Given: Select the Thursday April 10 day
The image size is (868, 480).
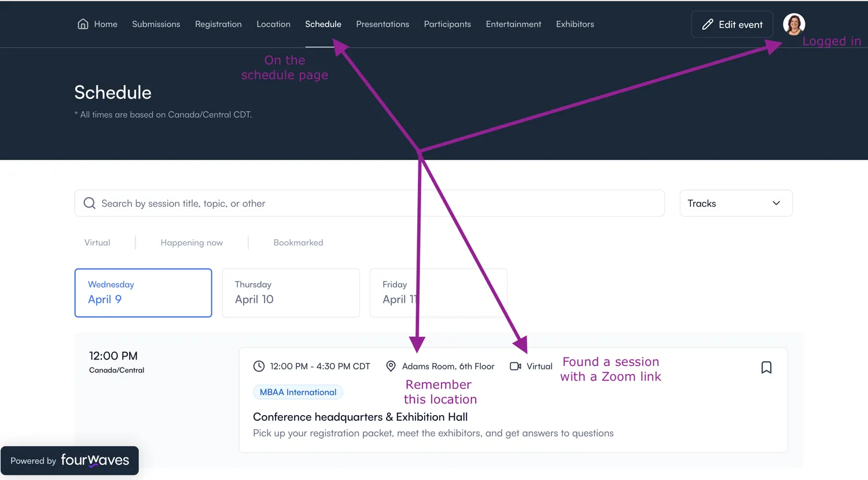Looking at the screenshot, I should coord(290,293).
